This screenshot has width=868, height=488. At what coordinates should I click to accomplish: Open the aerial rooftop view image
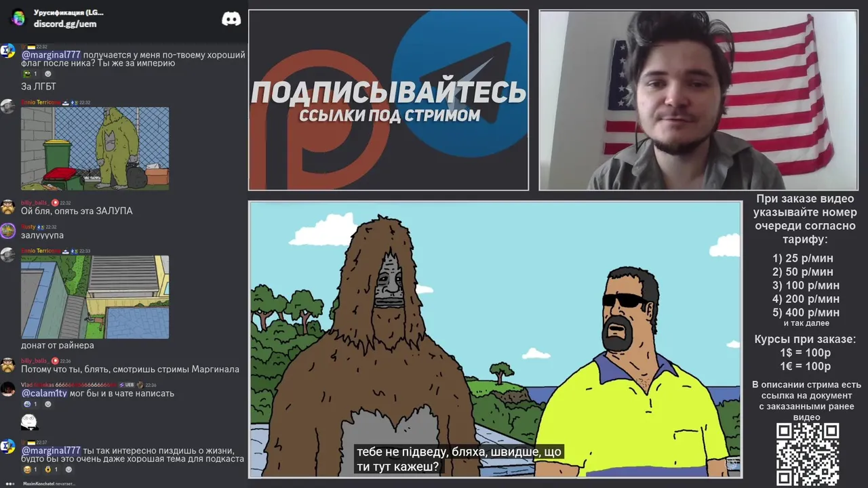95,297
